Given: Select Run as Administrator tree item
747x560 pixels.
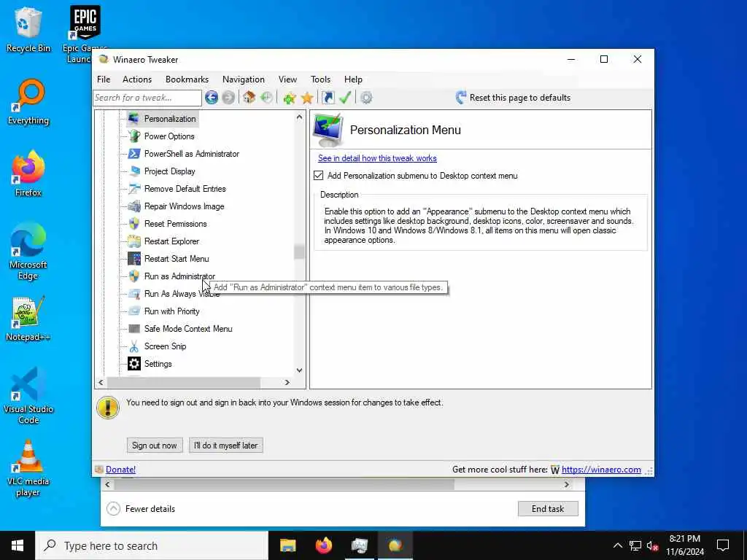Looking at the screenshot, I should click(x=179, y=276).
